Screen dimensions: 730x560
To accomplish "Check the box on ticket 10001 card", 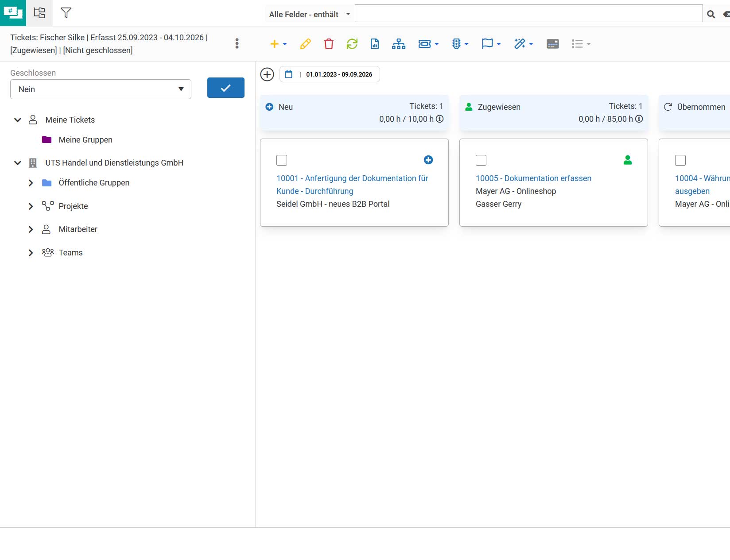I will click(x=282, y=160).
